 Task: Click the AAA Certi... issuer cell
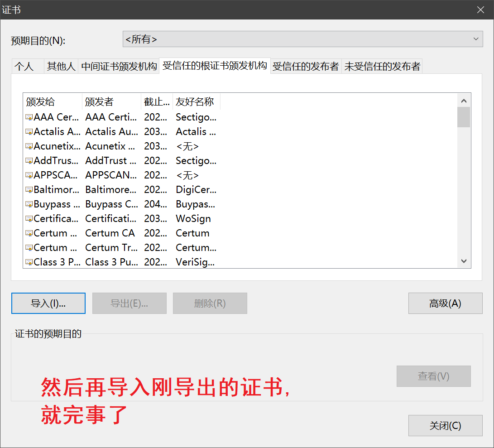tap(111, 117)
